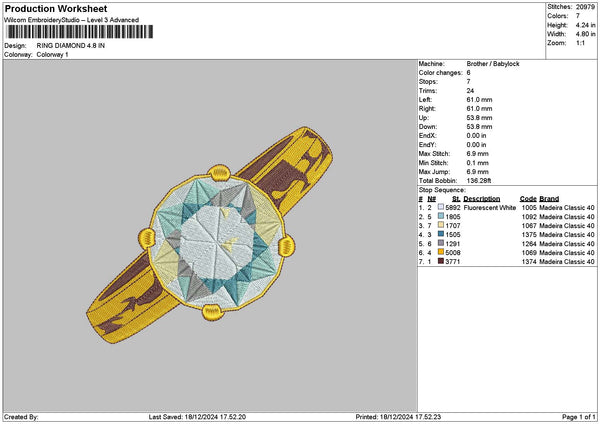
Task: Click the stitch count 5892
Action: click(453, 208)
